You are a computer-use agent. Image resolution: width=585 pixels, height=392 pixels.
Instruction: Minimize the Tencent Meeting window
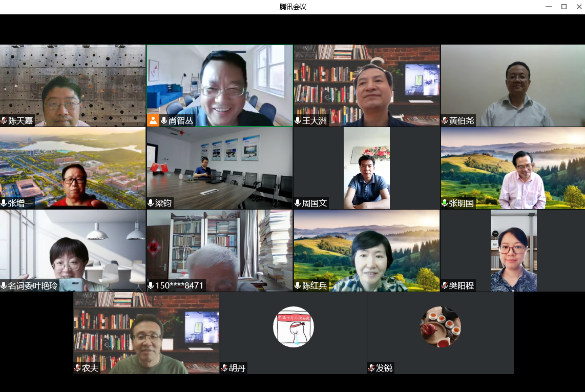point(549,7)
